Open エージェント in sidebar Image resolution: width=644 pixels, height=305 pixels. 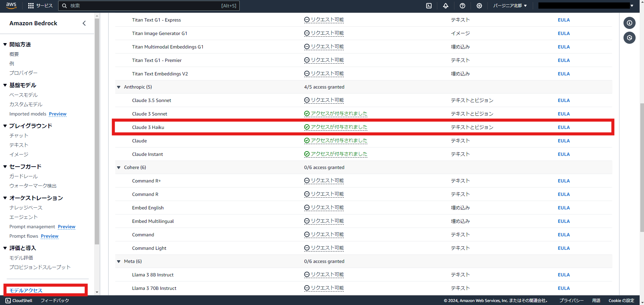click(x=24, y=217)
